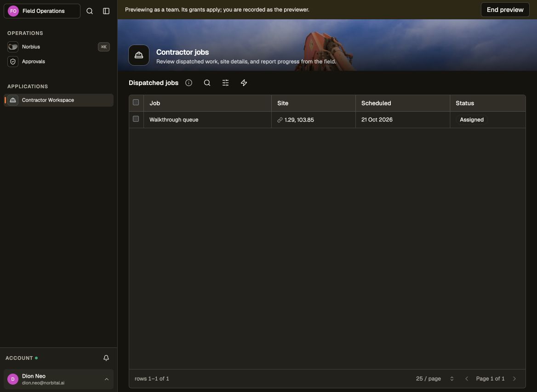Click the Dispatched jobs heading
This screenshot has height=392, width=537.
tap(154, 83)
